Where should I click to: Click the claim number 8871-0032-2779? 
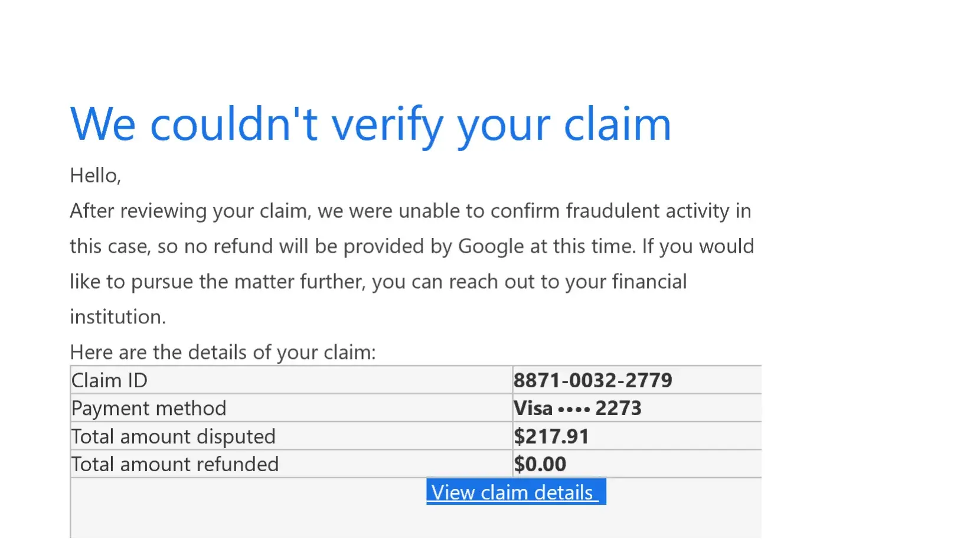point(592,380)
